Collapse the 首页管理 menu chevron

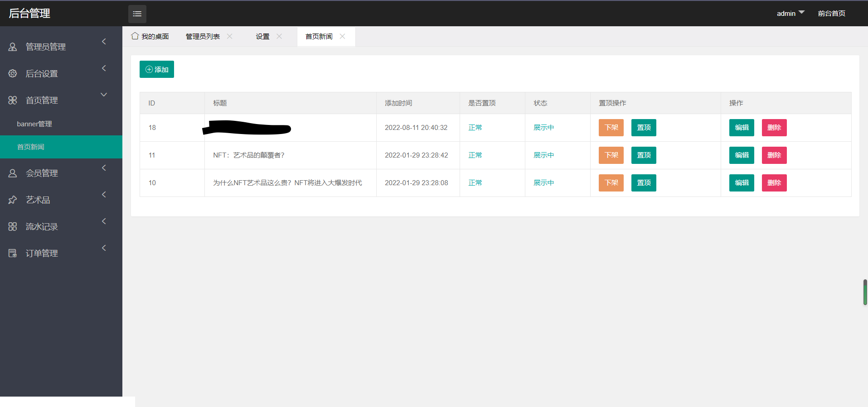pos(104,95)
